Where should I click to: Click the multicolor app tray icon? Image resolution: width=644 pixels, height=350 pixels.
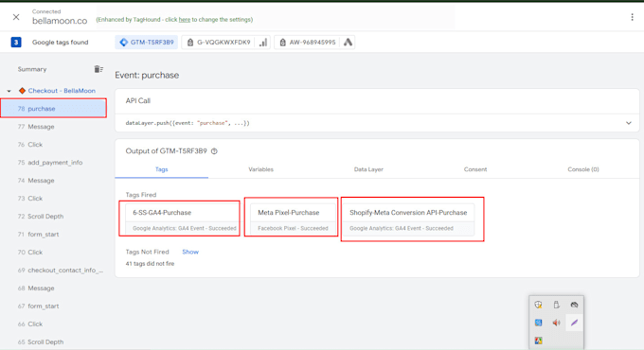[x=539, y=341]
